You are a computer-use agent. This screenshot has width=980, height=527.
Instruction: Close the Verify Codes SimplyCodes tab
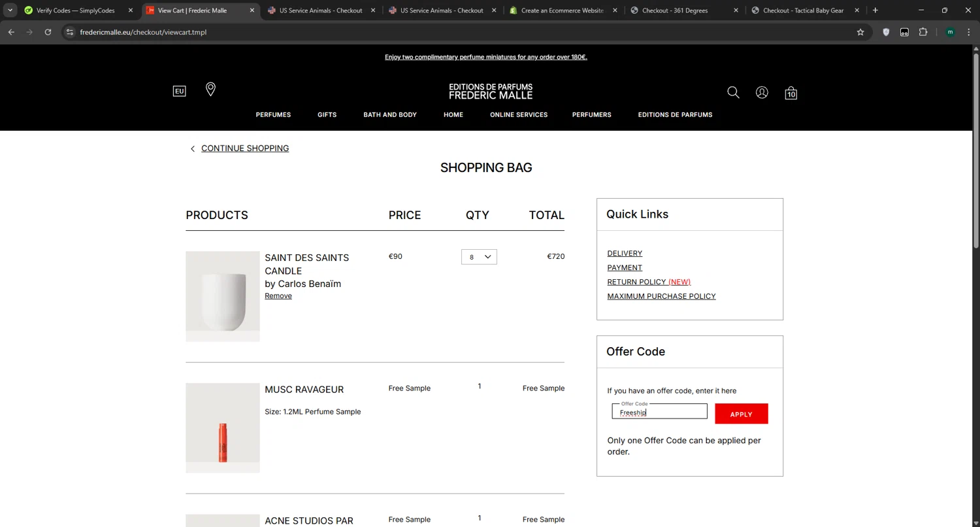coord(131,10)
